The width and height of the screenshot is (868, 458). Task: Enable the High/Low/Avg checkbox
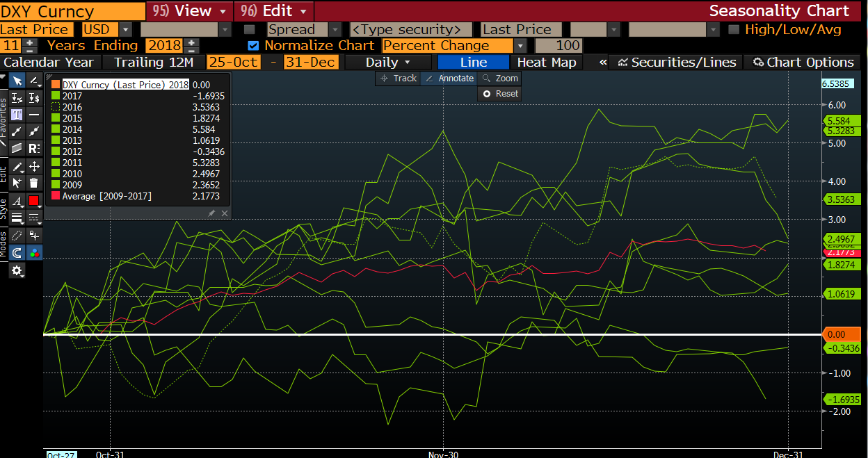click(x=733, y=30)
